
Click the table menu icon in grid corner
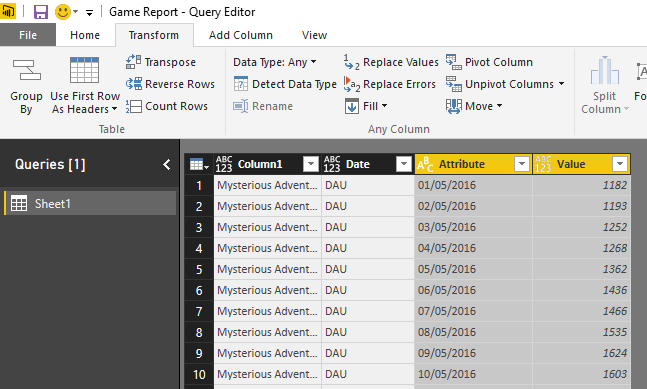point(199,164)
